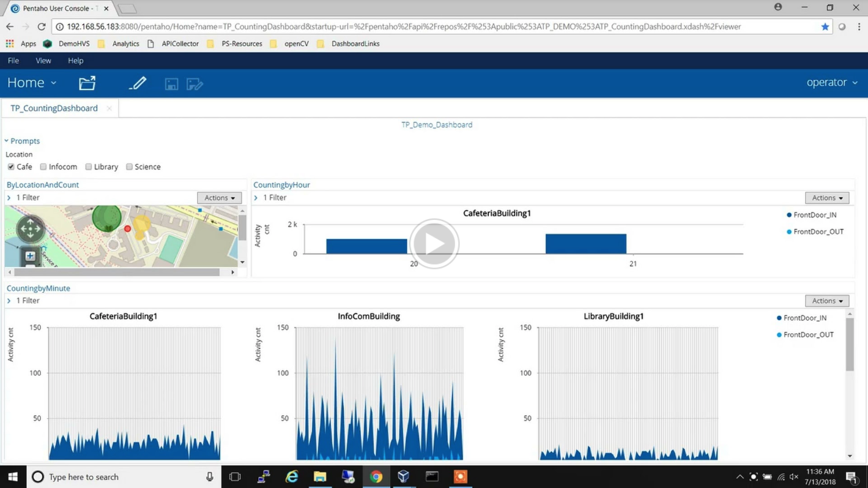Enable the Infocom location checkbox
This screenshot has height=488, width=868.
[x=43, y=167]
